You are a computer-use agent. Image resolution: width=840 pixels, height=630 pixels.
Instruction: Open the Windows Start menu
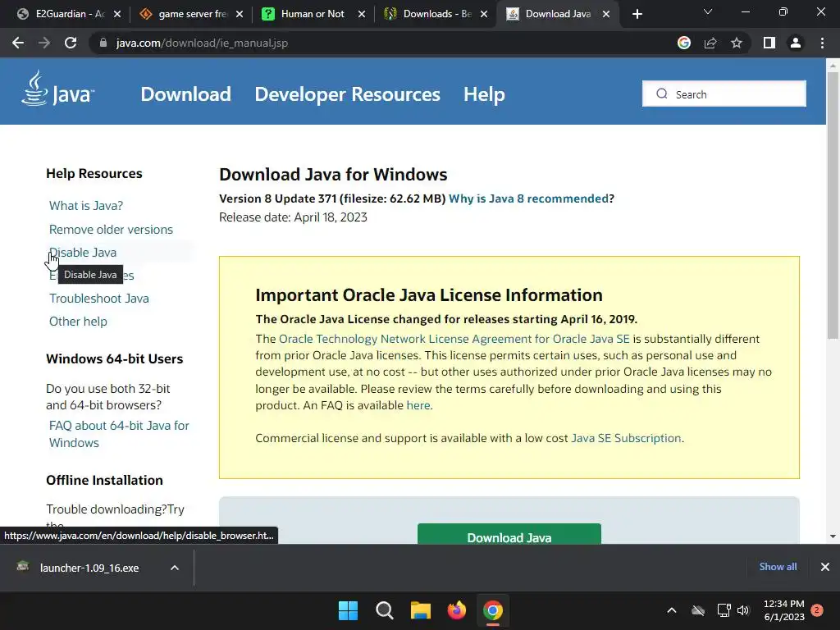[348, 610]
